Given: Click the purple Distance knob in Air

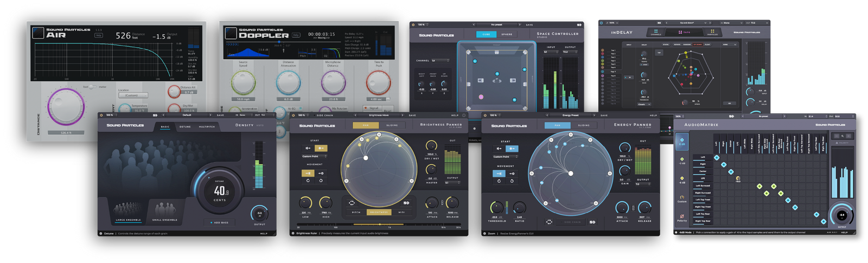Looking at the screenshot, I should (67, 108).
